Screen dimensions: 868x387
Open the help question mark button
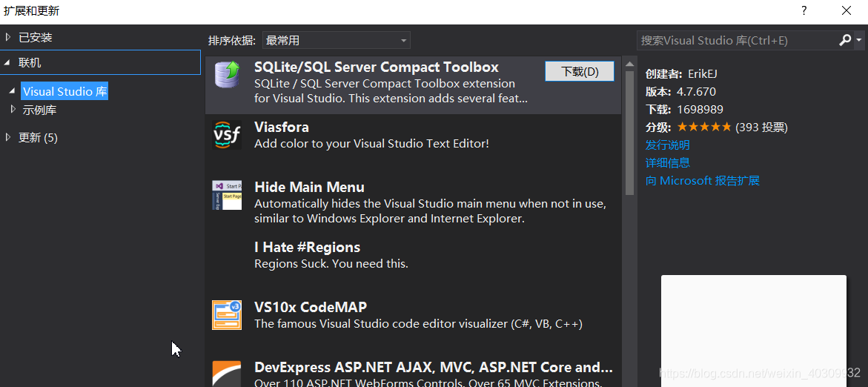click(804, 10)
